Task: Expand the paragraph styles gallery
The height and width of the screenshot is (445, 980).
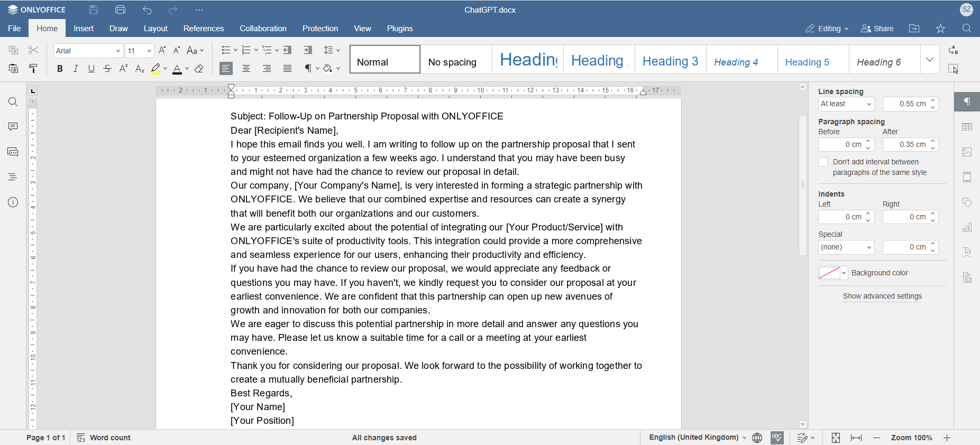Action: [930, 59]
